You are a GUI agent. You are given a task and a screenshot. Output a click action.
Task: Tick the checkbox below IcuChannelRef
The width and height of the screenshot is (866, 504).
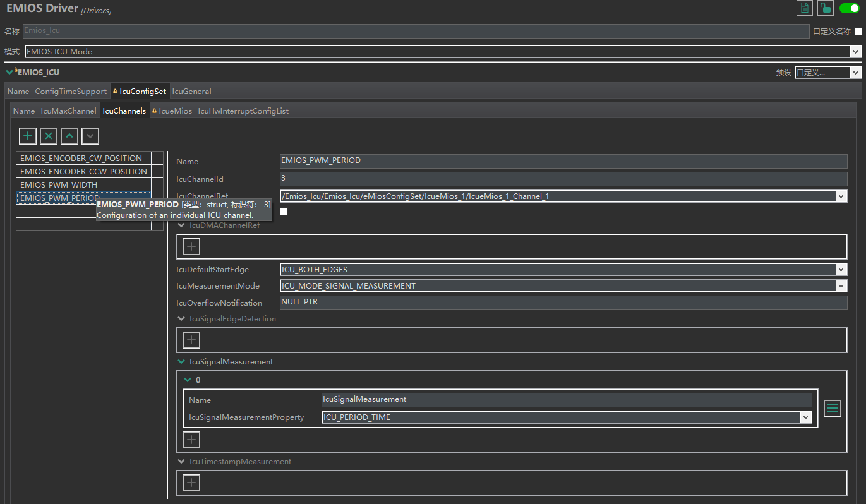coord(284,211)
